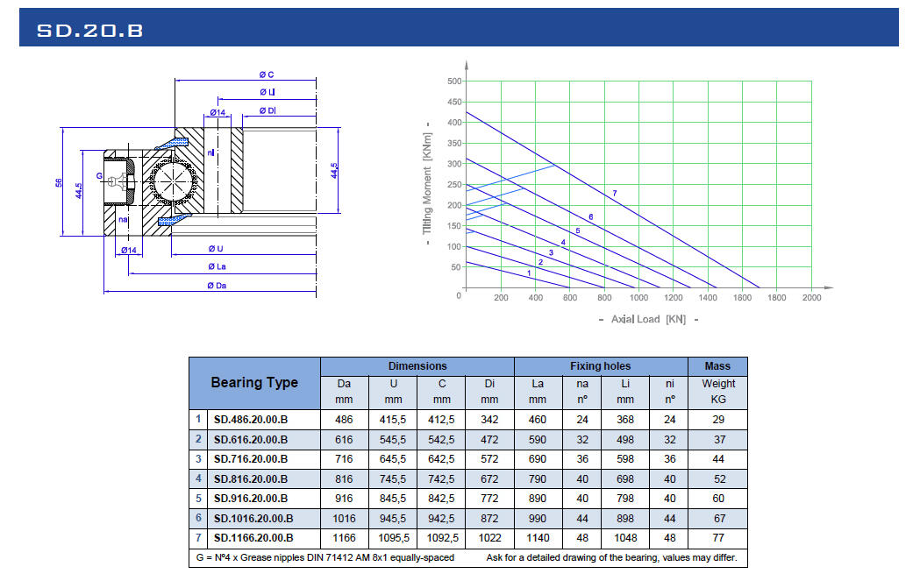Select the SD.616.20.00.B bearing type cell
The image size is (920, 588).
(x=250, y=439)
